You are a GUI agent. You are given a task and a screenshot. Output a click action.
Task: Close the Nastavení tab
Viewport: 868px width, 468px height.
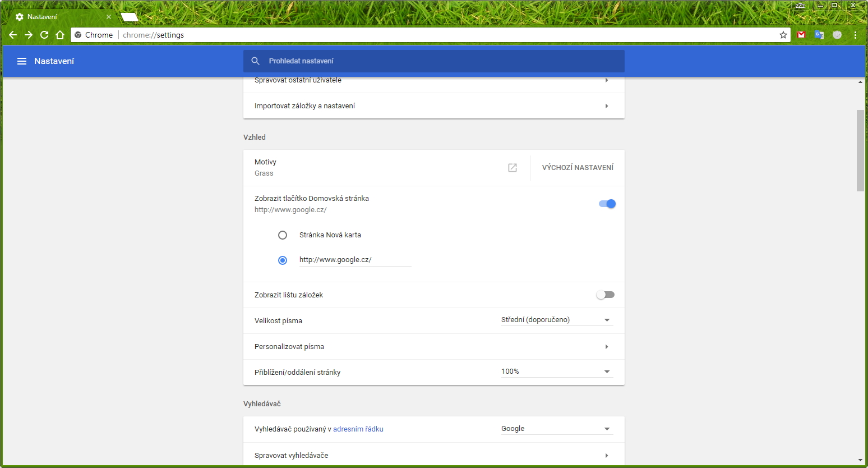click(109, 17)
